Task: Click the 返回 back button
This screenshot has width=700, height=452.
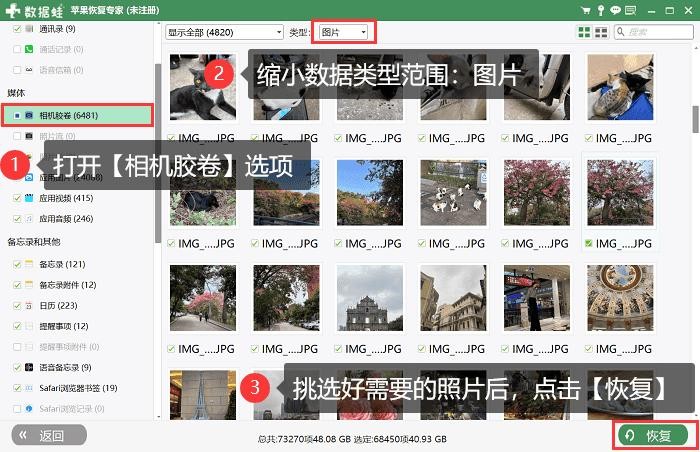Action: click(49, 435)
